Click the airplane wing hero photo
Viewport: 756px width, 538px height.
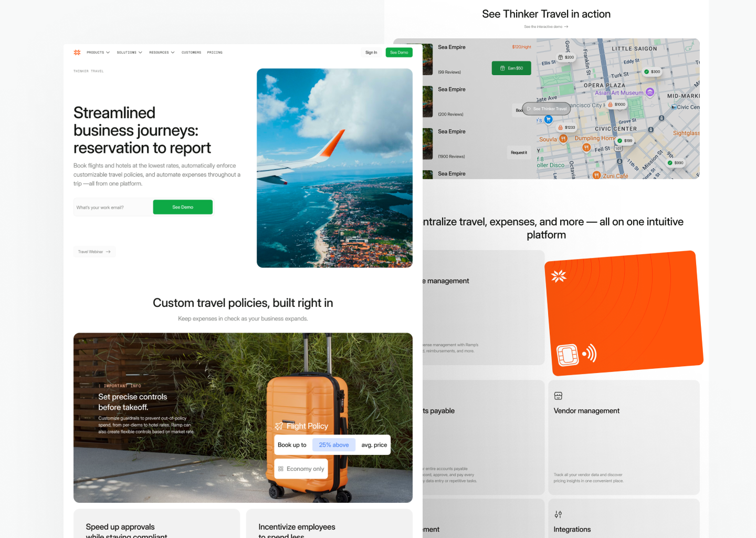click(334, 168)
